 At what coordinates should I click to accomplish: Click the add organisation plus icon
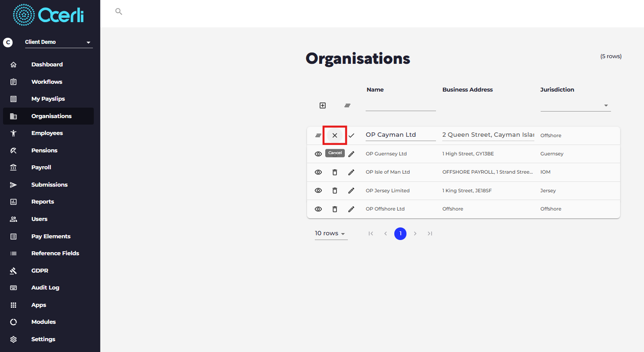323,105
